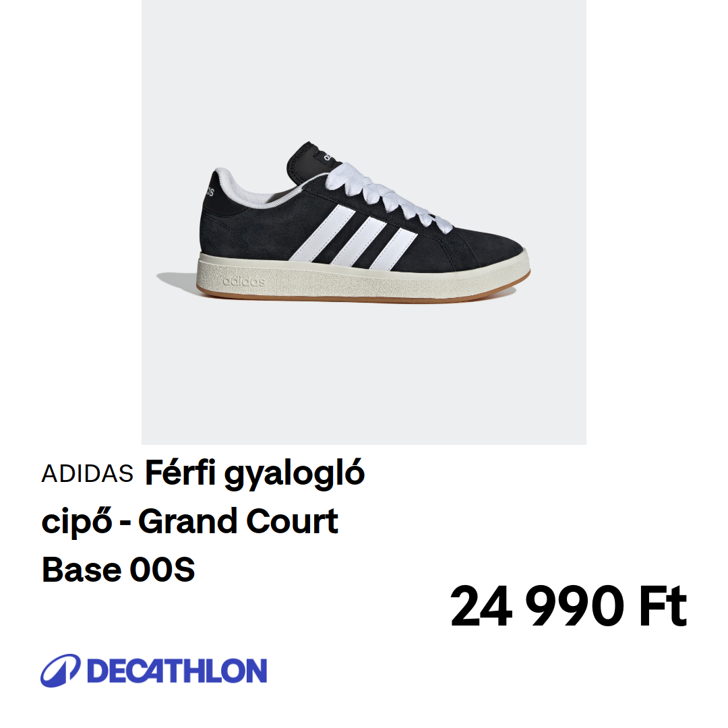
Task: Click the DECATHLON wordmark text
Action: pyautogui.click(x=177, y=671)
